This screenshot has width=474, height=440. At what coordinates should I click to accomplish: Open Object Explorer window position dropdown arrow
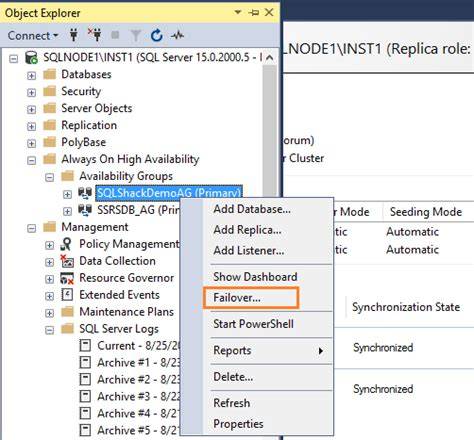(x=238, y=12)
